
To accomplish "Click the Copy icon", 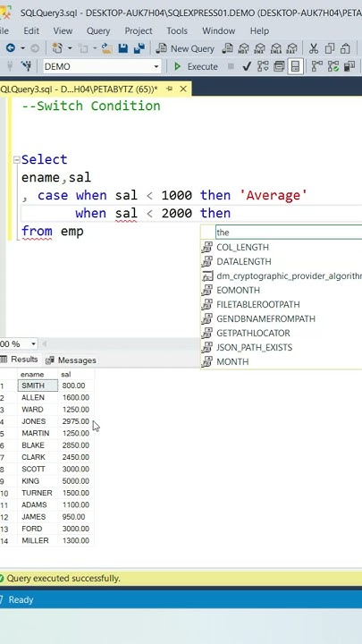I will [x=330, y=48].
